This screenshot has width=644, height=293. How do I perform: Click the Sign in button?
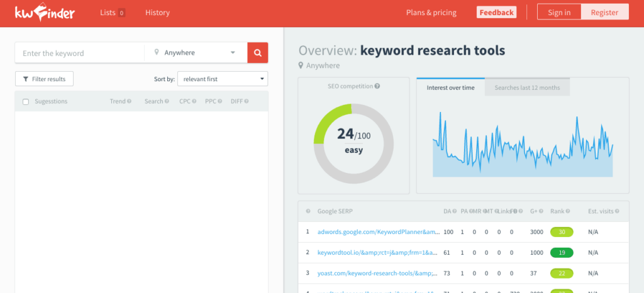tap(559, 13)
